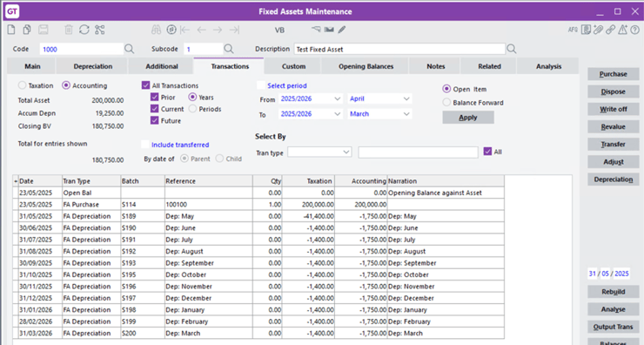
Task: Toggle the Prior checkbox
Action: (x=154, y=98)
